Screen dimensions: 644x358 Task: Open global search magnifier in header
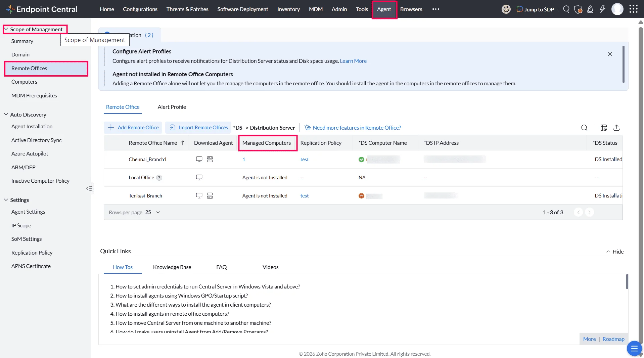coord(566,9)
